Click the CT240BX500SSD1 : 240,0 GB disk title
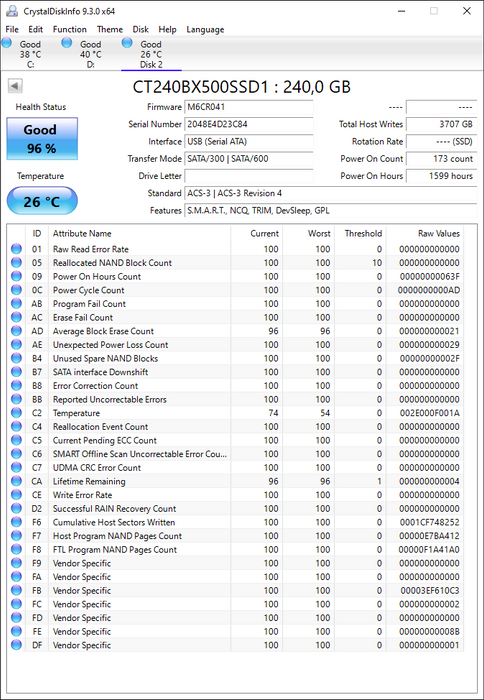 [242, 87]
